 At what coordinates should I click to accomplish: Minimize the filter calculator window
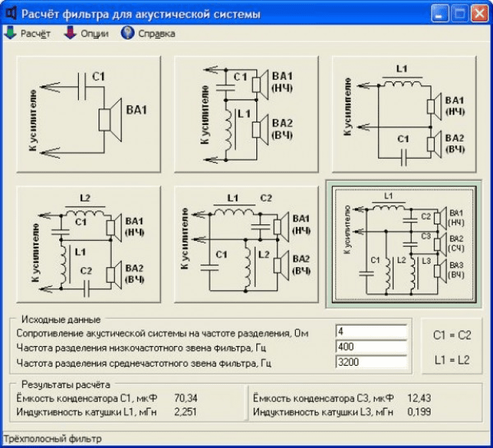[x=440, y=14]
